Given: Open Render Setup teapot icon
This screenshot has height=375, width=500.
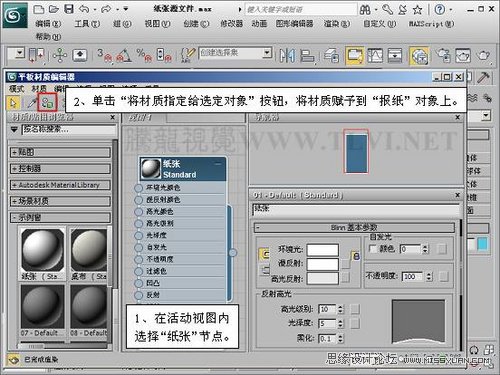Looking at the screenshot, I should [443, 55].
